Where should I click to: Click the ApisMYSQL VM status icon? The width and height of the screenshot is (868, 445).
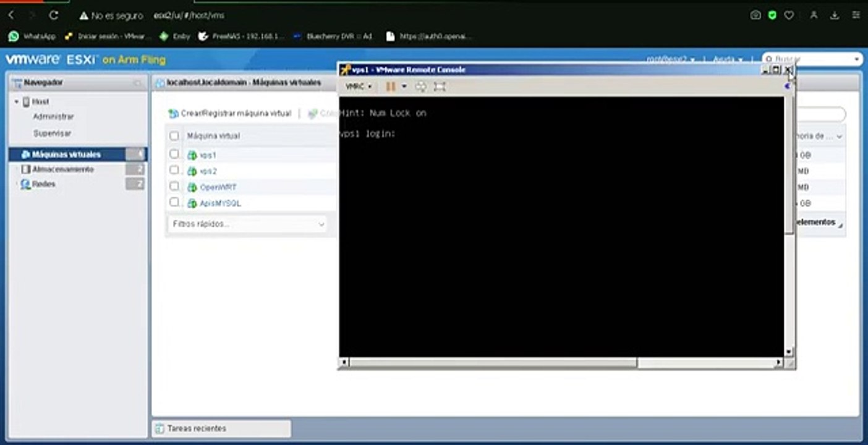click(x=192, y=203)
